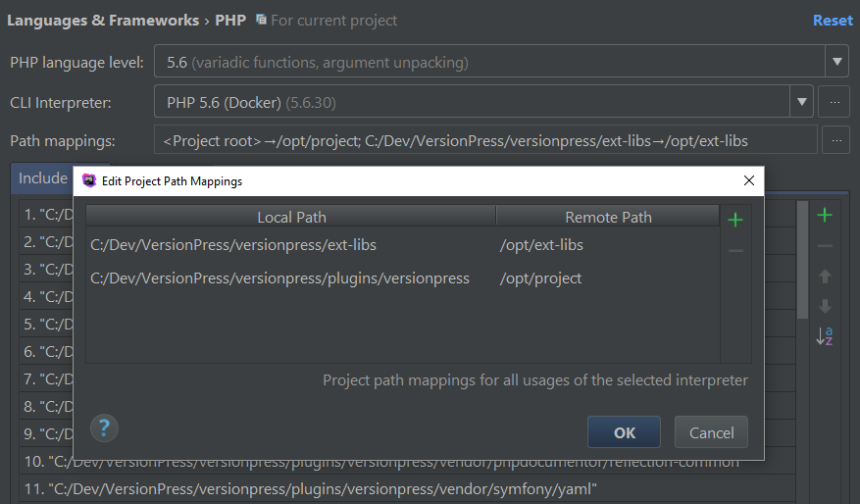Cancel the path mappings dialog
Viewport: 860px width, 504px height.
point(711,432)
